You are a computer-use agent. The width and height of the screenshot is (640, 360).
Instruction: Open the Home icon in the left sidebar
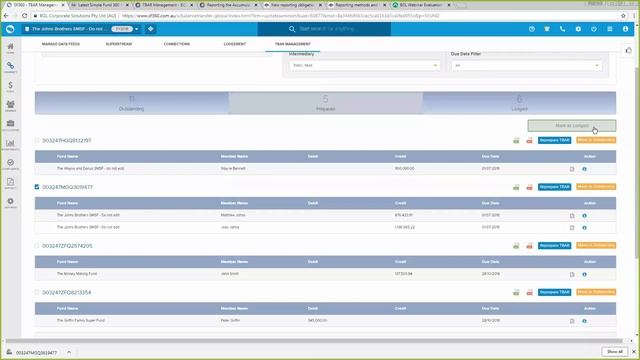[10, 47]
